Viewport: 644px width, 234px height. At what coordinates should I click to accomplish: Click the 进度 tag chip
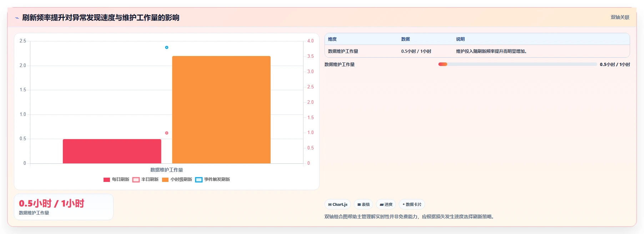click(x=386, y=204)
